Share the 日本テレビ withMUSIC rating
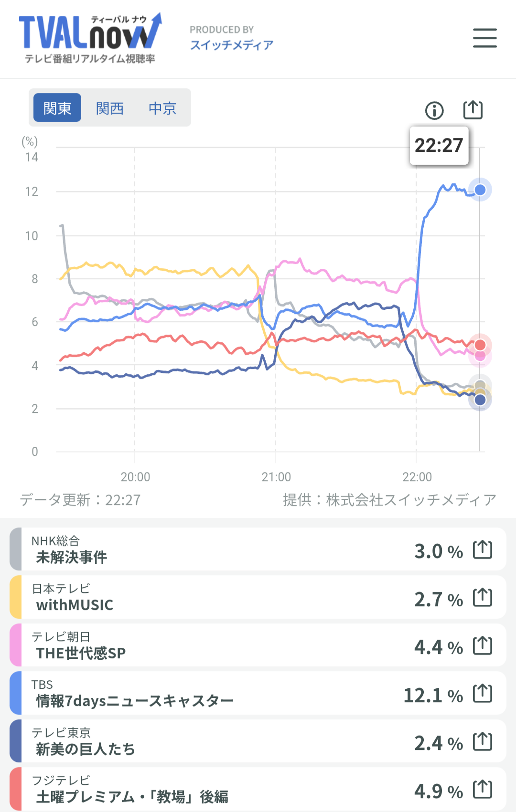Viewport: 516px width, 812px height. [x=482, y=598]
